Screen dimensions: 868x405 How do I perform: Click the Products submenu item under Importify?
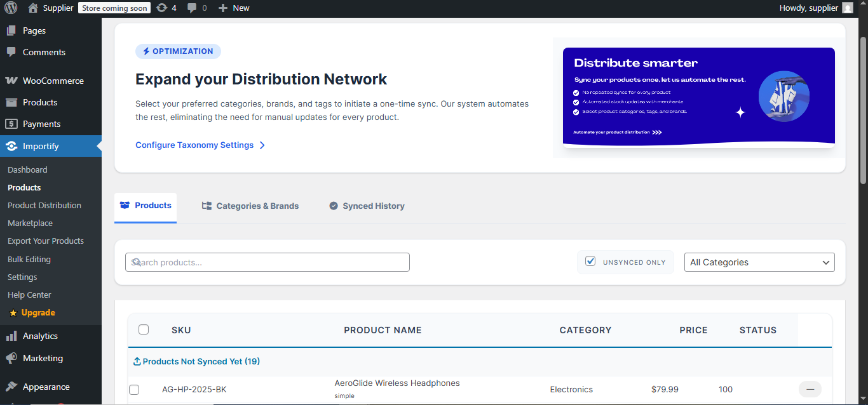tap(24, 187)
